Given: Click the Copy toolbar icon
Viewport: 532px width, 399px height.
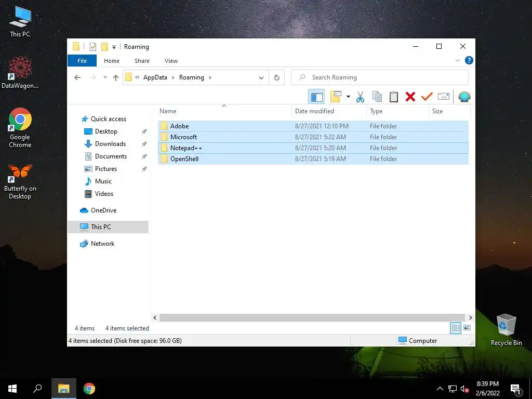Looking at the screenshot, I should click(377, 97).
